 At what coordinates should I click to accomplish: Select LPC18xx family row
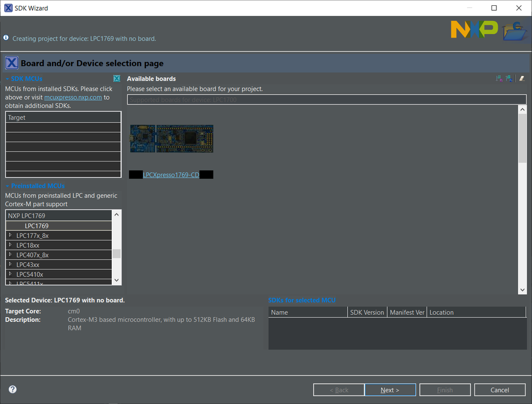59,245
